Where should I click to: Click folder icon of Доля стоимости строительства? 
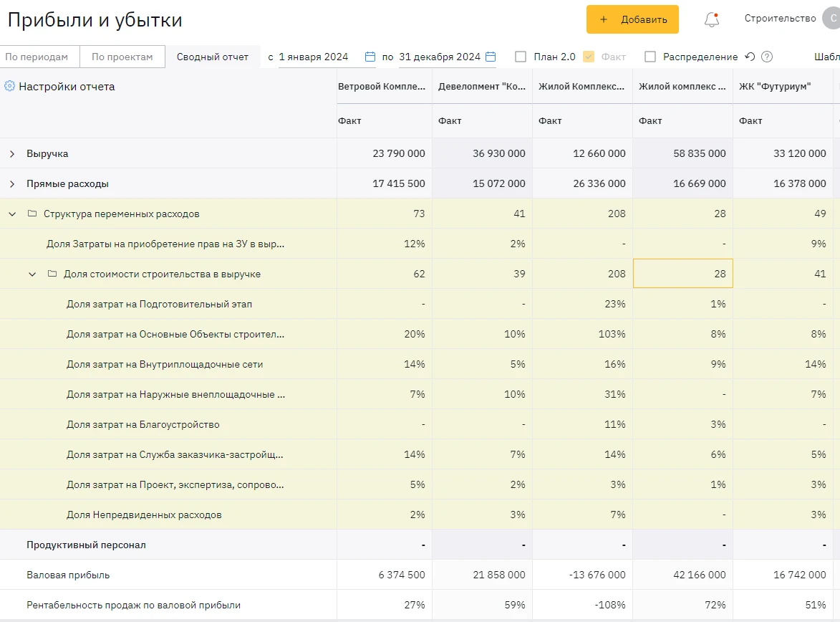click(52, 274)
